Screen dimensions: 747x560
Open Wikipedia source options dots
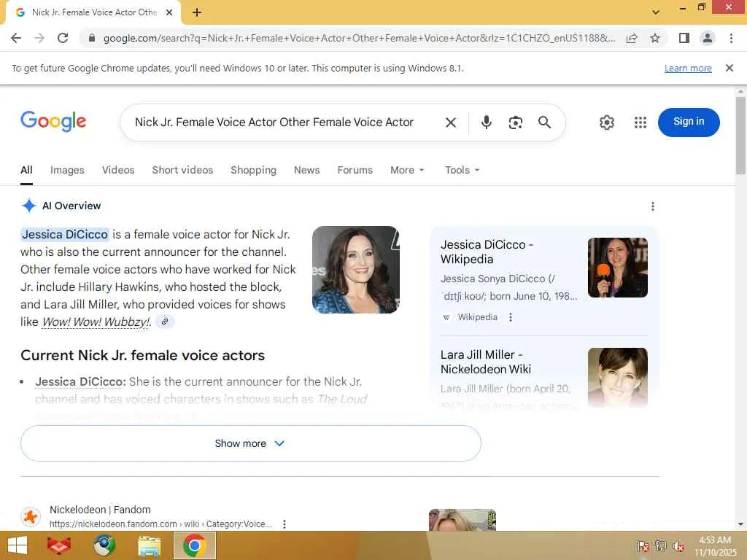511,317
